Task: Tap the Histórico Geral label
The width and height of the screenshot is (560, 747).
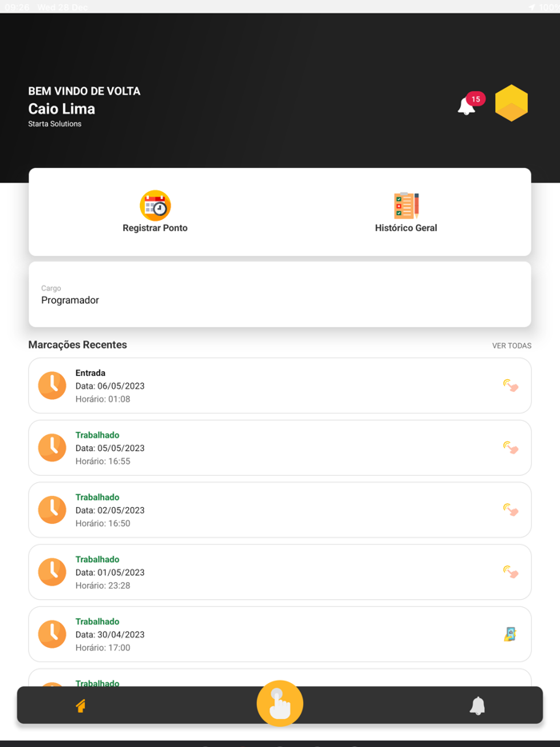Action: coord(406,228)
